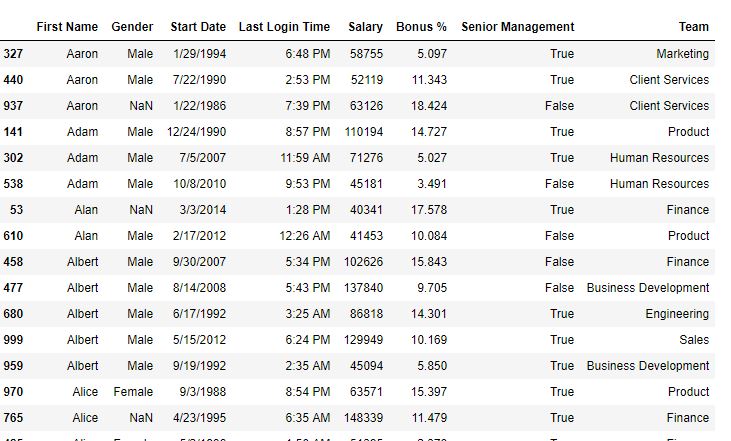Click the Salary column header
The image size is (731, 441).
pyautogui.click(x=366, y=27)
